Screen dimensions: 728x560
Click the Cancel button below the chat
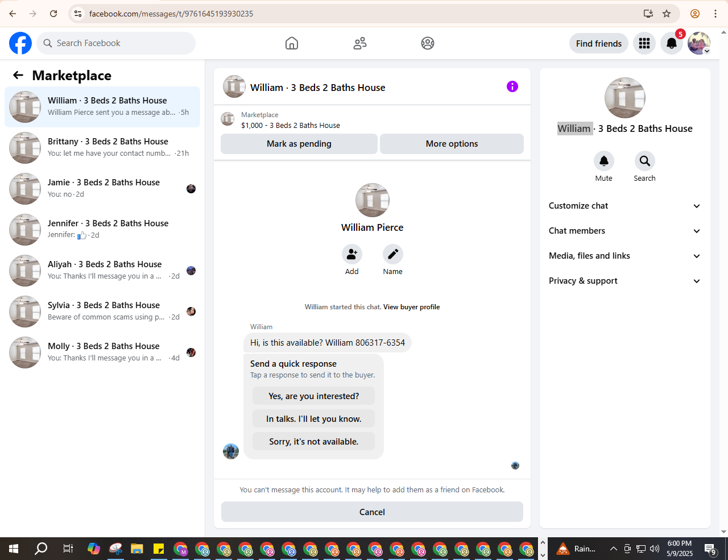tap(372, 512)
